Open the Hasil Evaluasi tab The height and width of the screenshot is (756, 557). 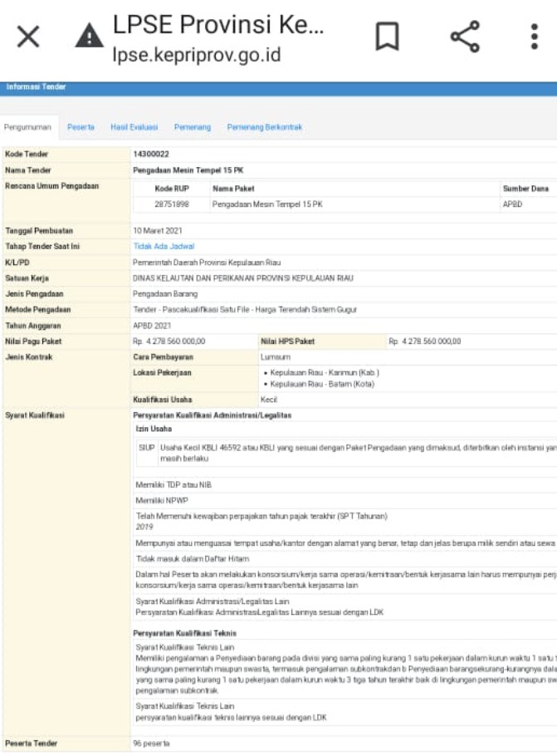[134, 127]
